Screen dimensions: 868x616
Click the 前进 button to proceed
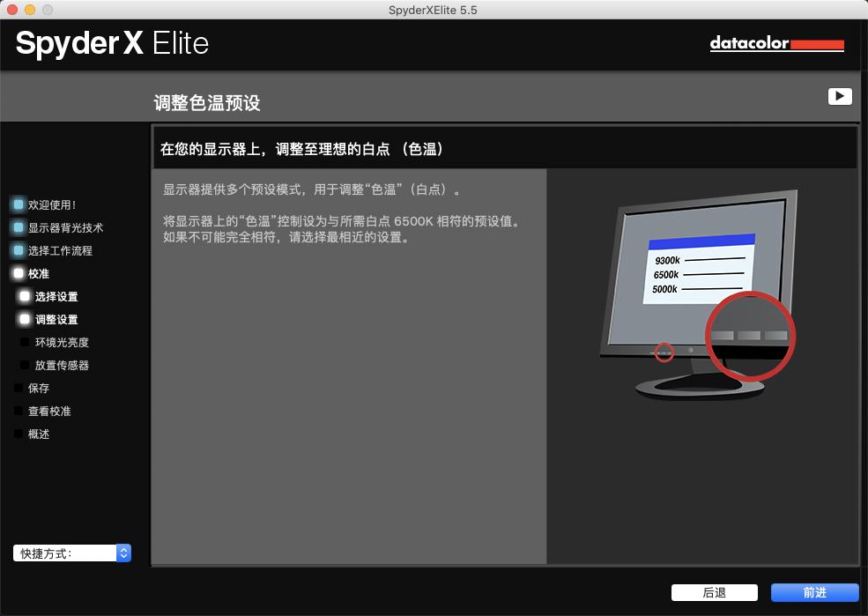(815, 592)
